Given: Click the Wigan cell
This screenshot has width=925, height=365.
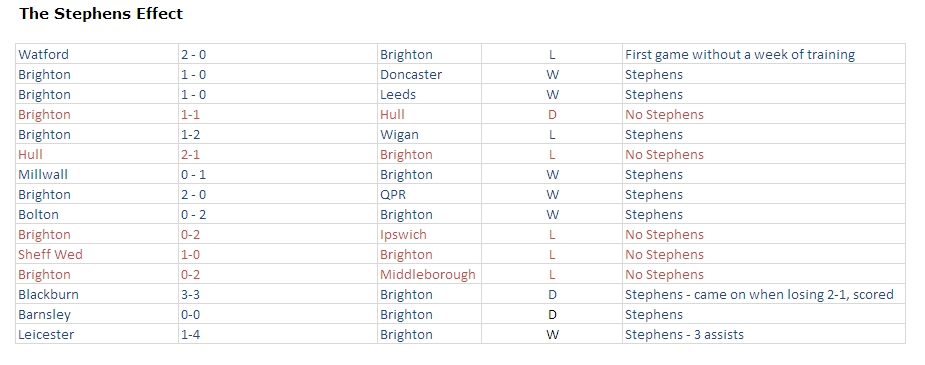Looking at the screenshot, I should pos(429,134).
